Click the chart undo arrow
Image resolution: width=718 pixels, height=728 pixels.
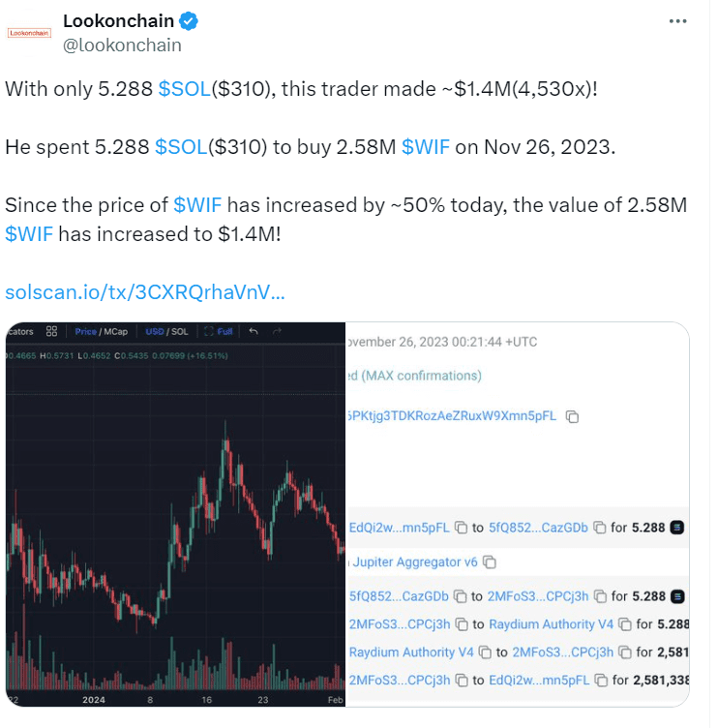coord(254,331)
